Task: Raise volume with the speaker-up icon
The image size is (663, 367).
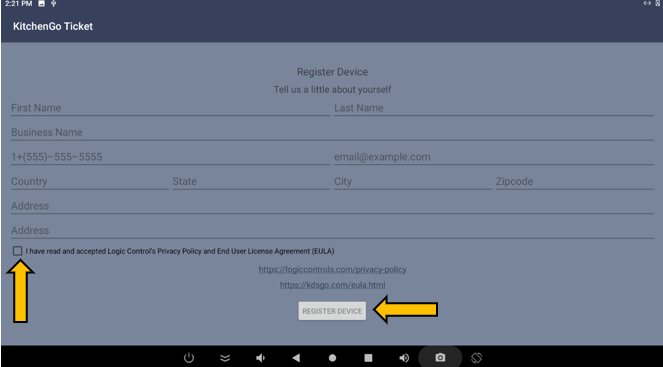Action: click(404, 358)
